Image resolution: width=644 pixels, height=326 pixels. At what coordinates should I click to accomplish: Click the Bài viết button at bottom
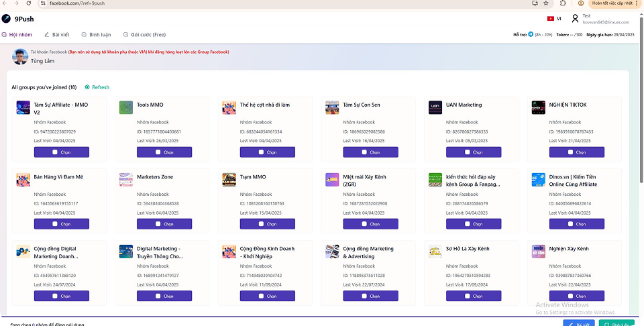(579, 324)
